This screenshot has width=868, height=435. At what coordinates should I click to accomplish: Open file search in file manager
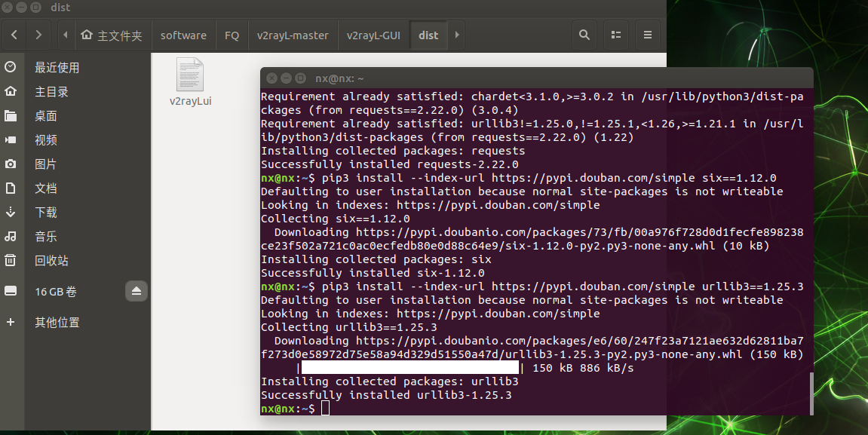[584, 35]
